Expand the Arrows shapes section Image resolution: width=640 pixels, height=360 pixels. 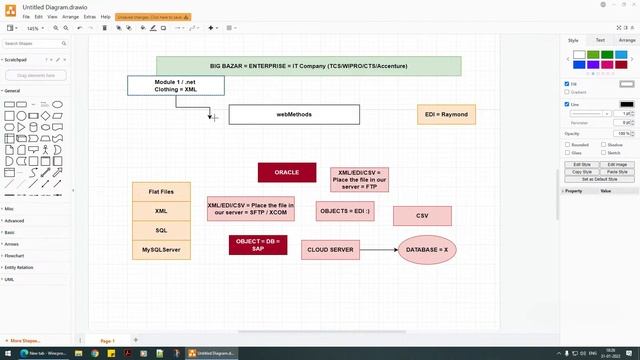(11, 244)
